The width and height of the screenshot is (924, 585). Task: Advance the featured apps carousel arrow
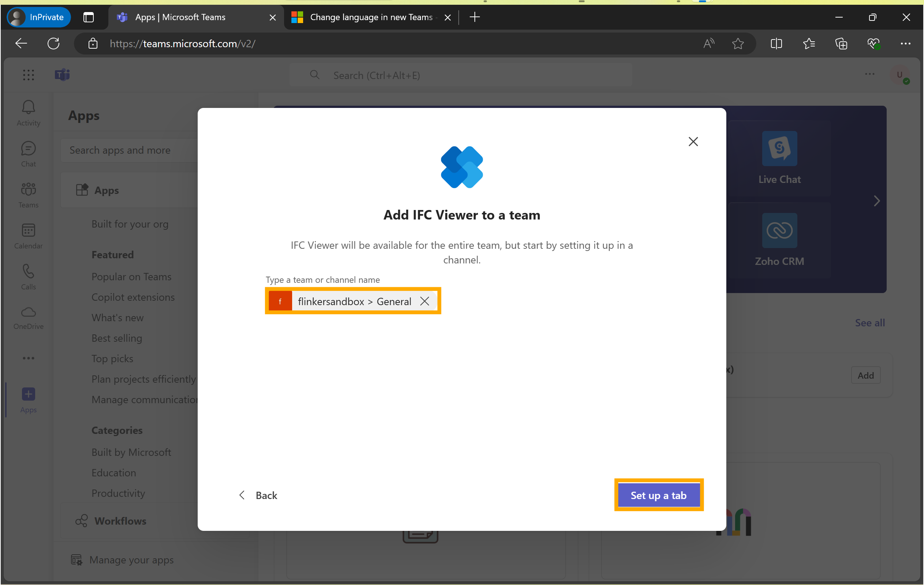tap(876, 201)
